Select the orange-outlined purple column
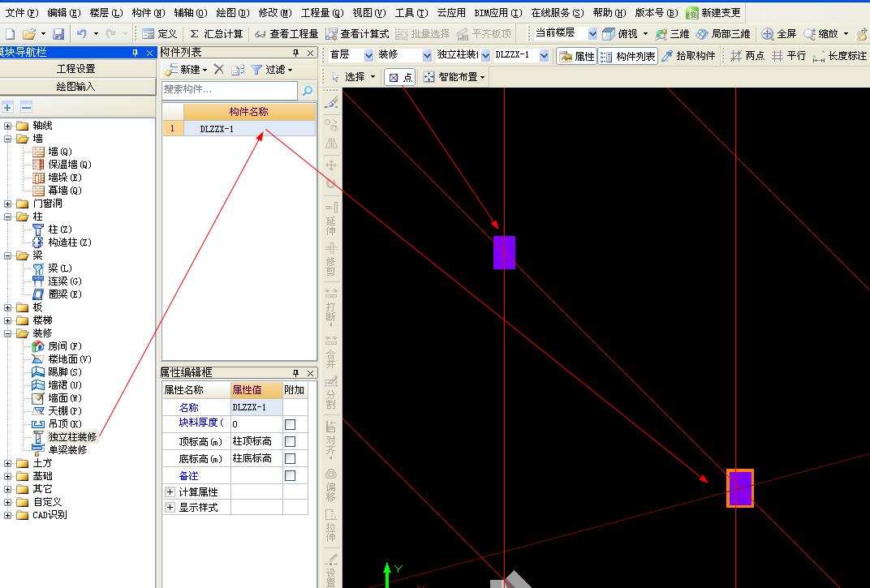 click(x=740, y=488)
